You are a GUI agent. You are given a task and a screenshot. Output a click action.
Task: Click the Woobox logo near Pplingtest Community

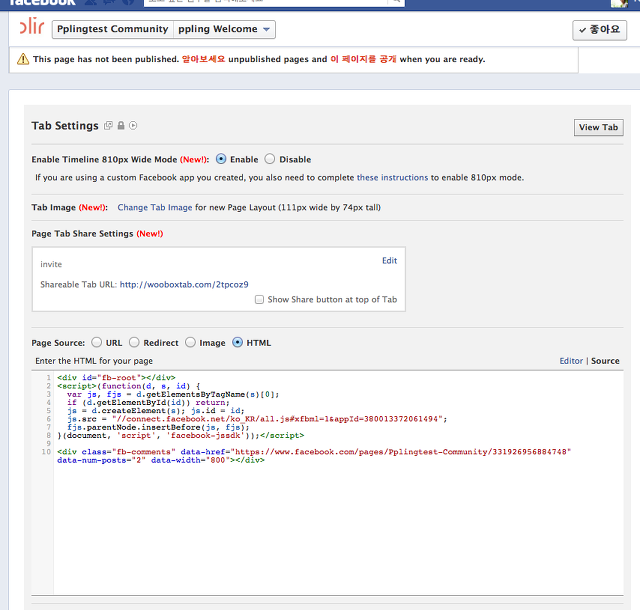pos(32,26)
